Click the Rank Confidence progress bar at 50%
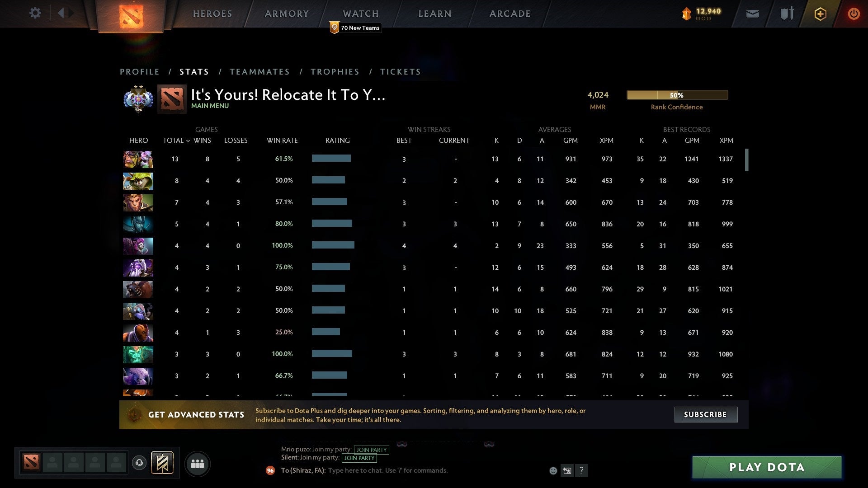 (677, 95)
